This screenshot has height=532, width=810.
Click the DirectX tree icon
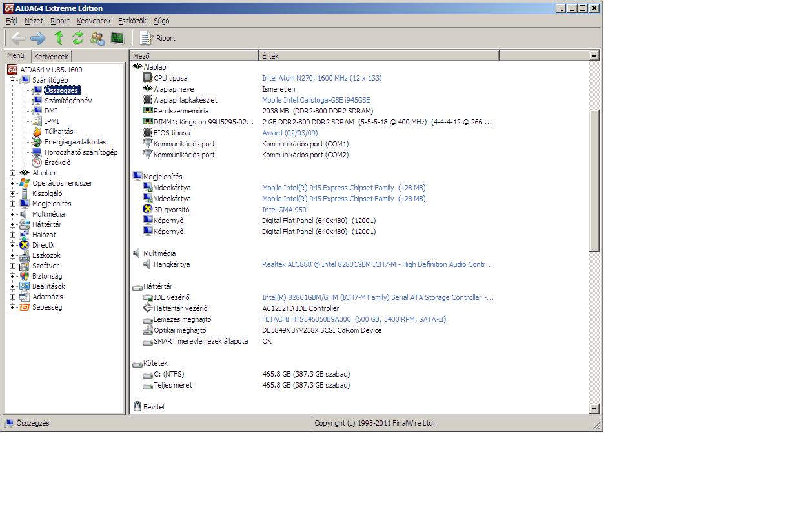click(x=25, y=245)
